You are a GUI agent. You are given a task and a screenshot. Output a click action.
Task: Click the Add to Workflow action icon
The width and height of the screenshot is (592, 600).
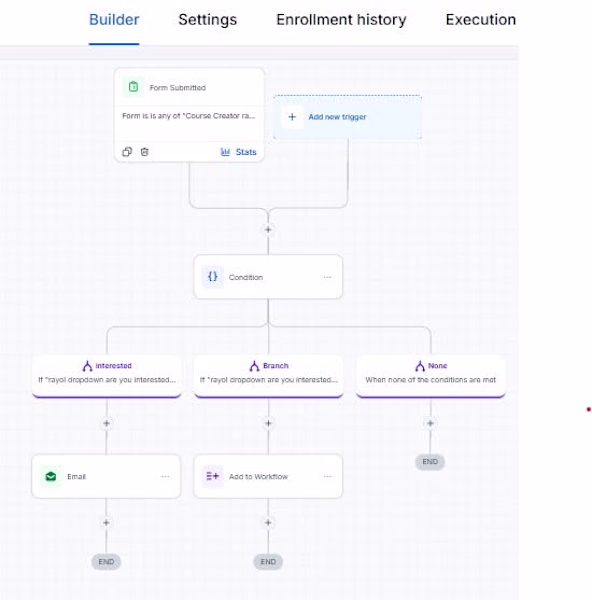click(x=213, y=476)
